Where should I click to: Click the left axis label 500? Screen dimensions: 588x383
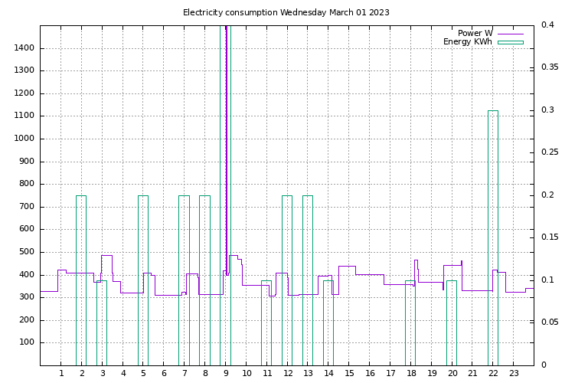coord(27,252)
